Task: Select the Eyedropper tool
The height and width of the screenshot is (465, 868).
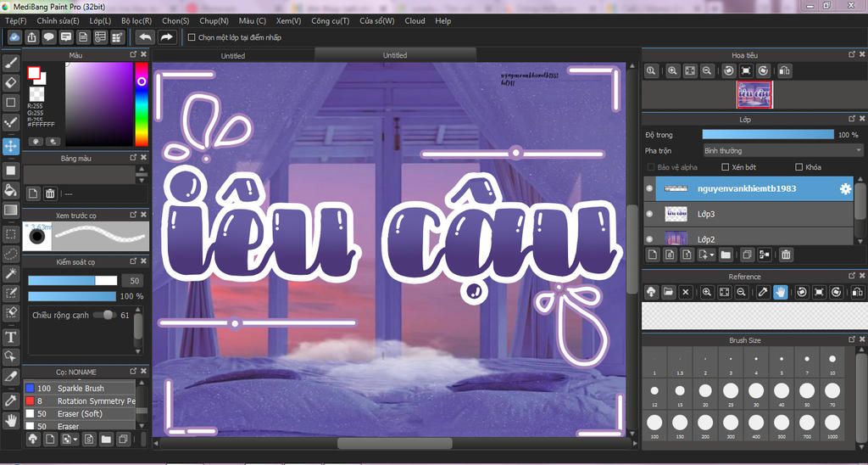Action: [x=10, y=401]
